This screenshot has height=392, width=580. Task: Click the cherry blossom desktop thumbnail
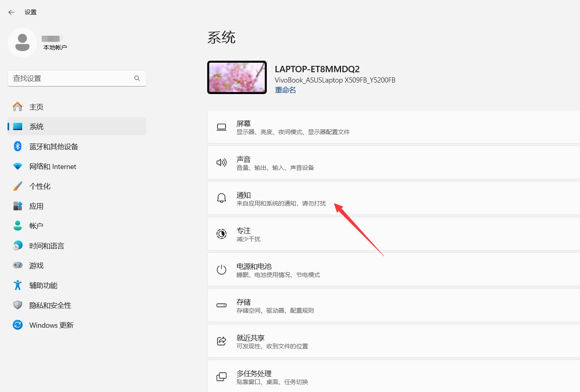click(237, 77)
